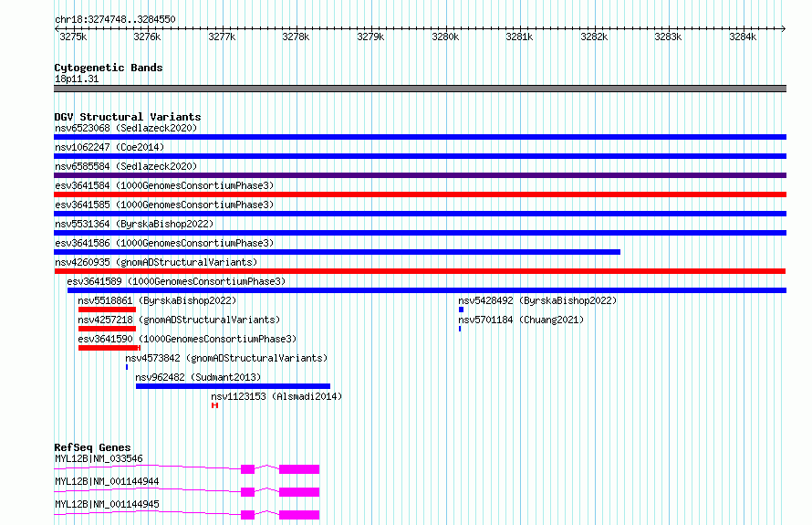Open esv3641589 variant label

point(176,281)
